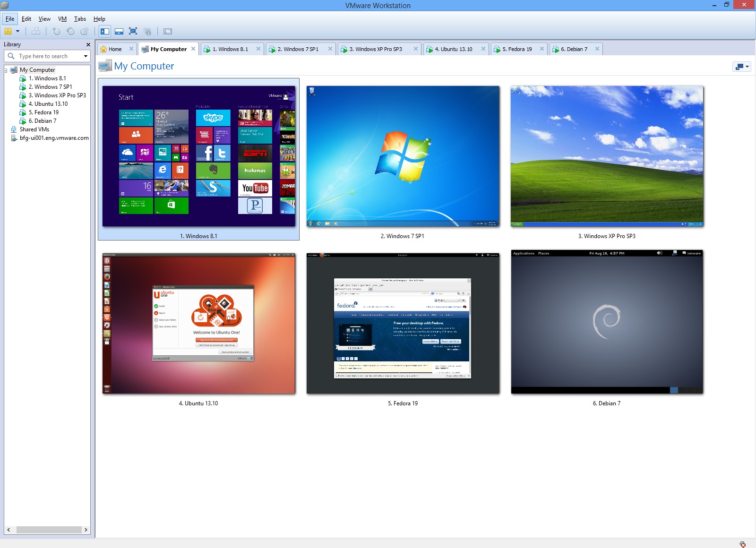Click the search magnifier icon in Library panel
Viewport: 756px width, 548px height.
[11, 56]
